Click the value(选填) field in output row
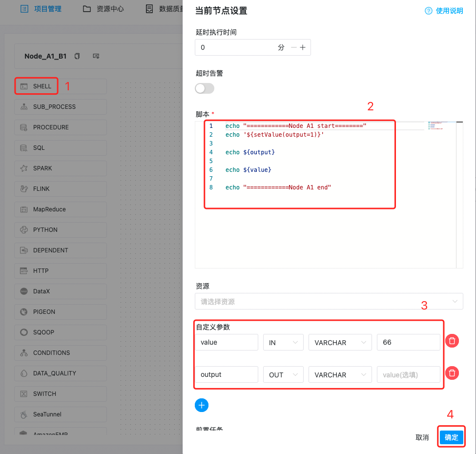 (408, 374)
